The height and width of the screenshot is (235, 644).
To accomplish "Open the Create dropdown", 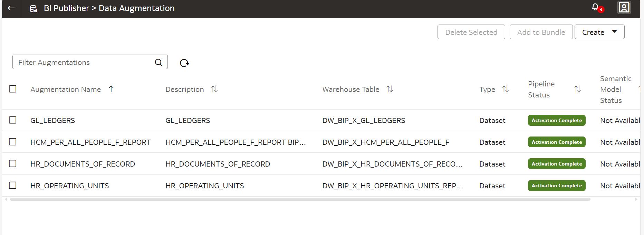I will coord(599,32).
